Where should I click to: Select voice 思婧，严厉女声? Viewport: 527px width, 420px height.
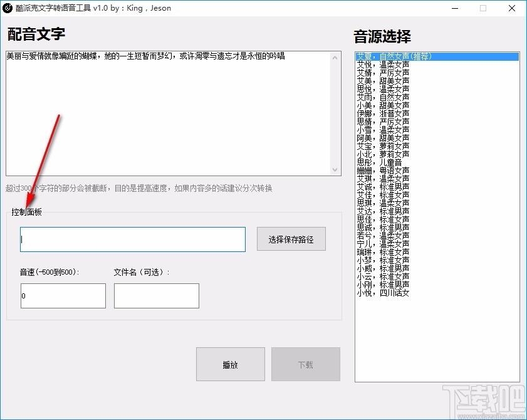click(x=437, y=122)
